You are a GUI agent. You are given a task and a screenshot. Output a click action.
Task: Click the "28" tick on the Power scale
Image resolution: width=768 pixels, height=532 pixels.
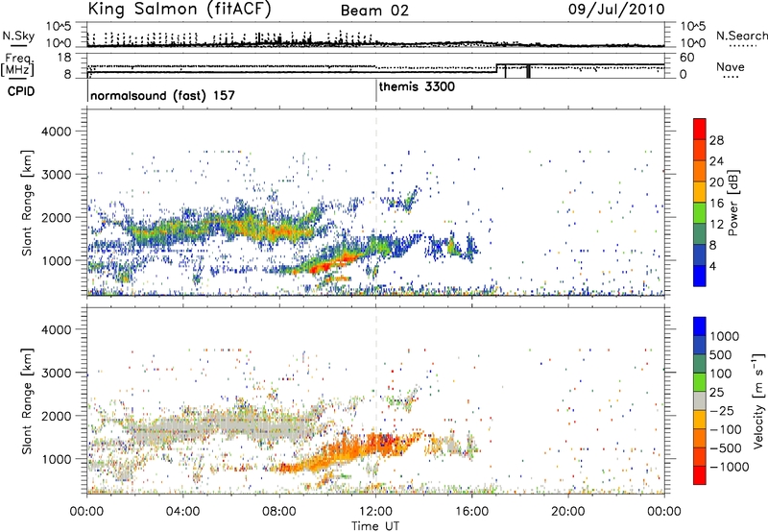[716, 140]
